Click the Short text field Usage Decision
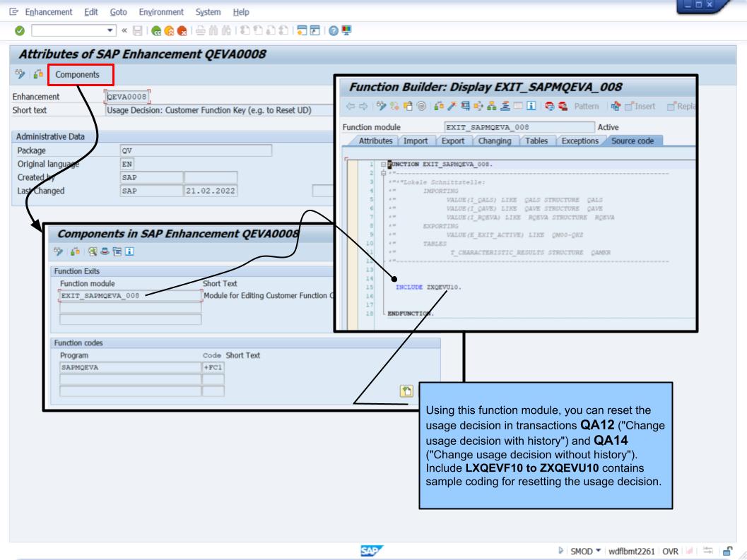The width and height of the screenshot is (747, 560). tap(219, 110)
